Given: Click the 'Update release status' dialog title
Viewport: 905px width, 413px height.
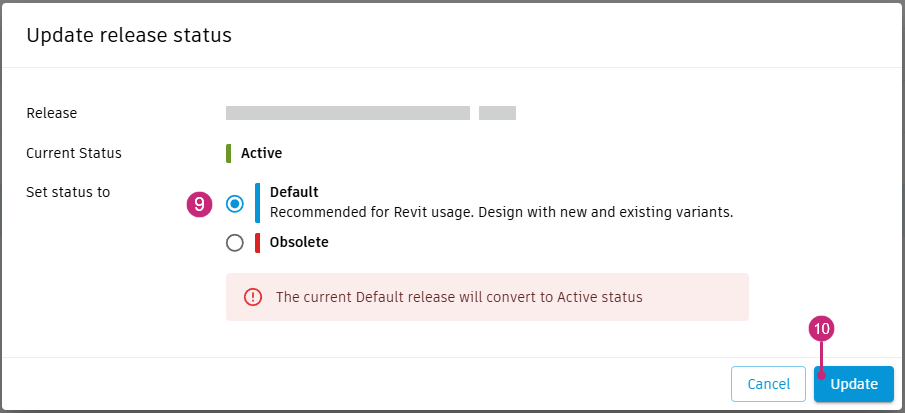Looking at the screenshot, I should tap(129, 36).
